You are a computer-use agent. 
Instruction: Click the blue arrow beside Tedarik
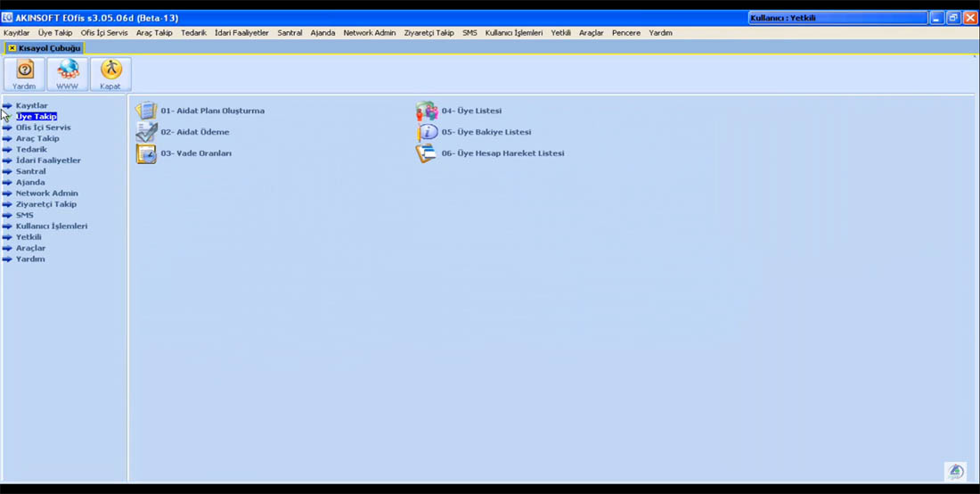click(7, 150)
